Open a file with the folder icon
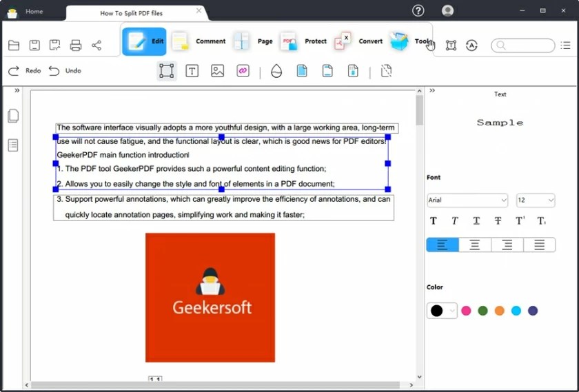Viewport: 579px width, 392px height. pos(14,45)
